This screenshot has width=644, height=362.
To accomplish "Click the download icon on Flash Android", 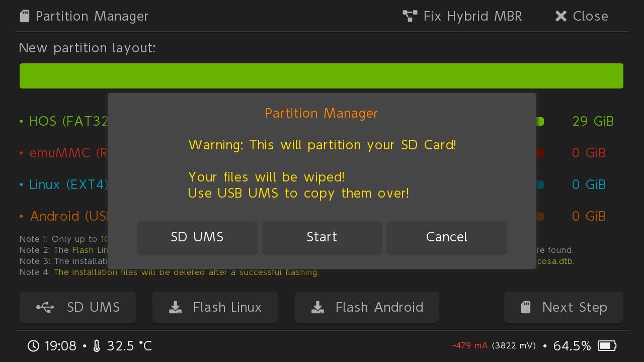I will (317, 307).
